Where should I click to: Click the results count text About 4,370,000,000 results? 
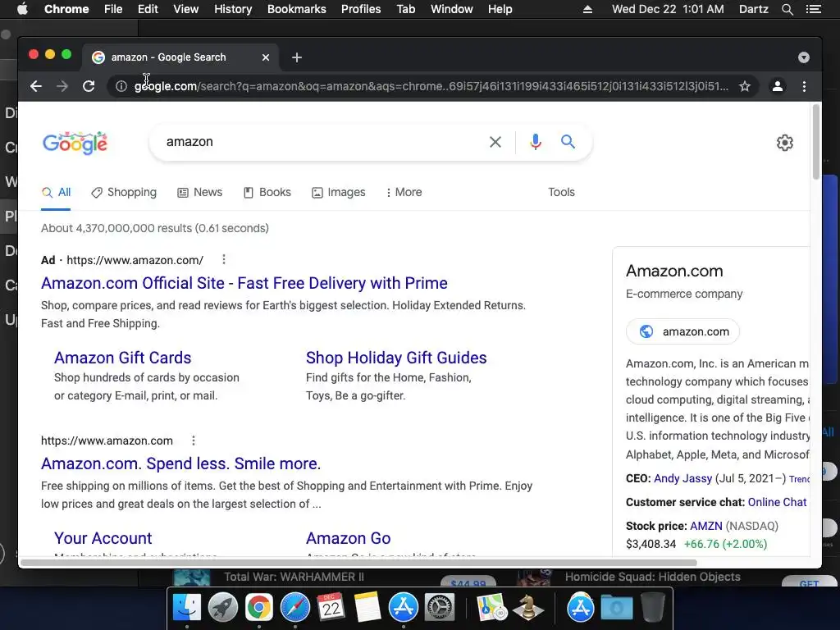155,228
